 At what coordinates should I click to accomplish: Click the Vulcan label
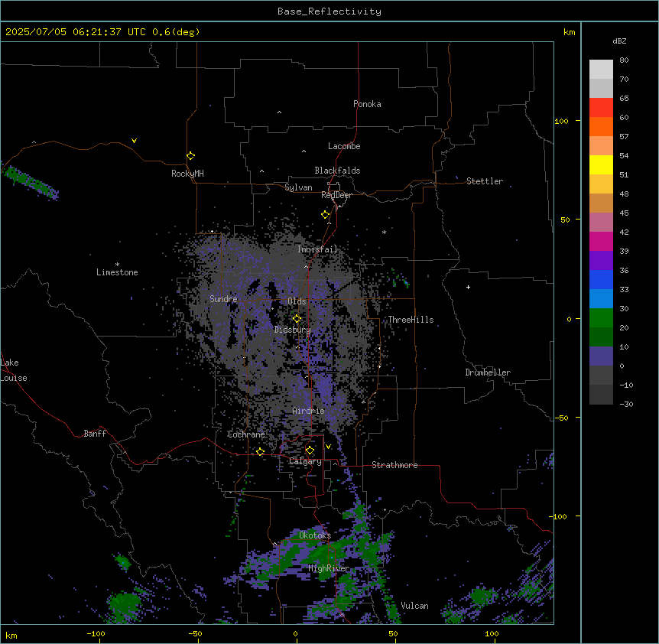415,606
